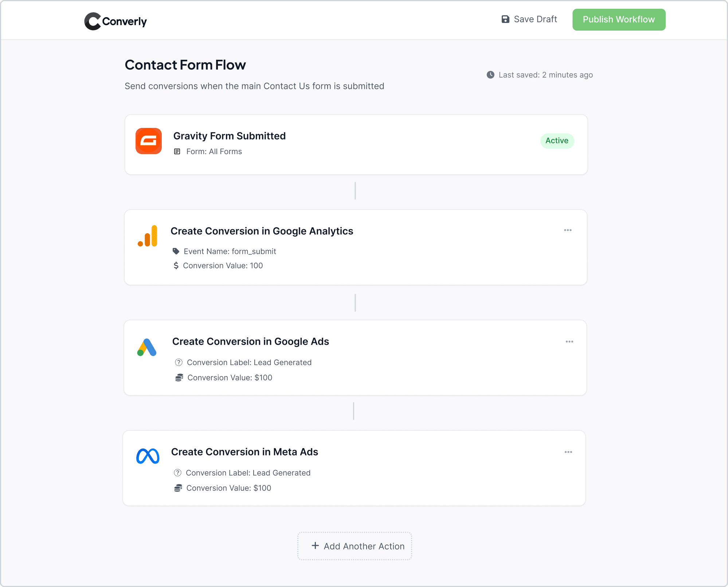
Task: Click the Active status badge
Action: 557,141
